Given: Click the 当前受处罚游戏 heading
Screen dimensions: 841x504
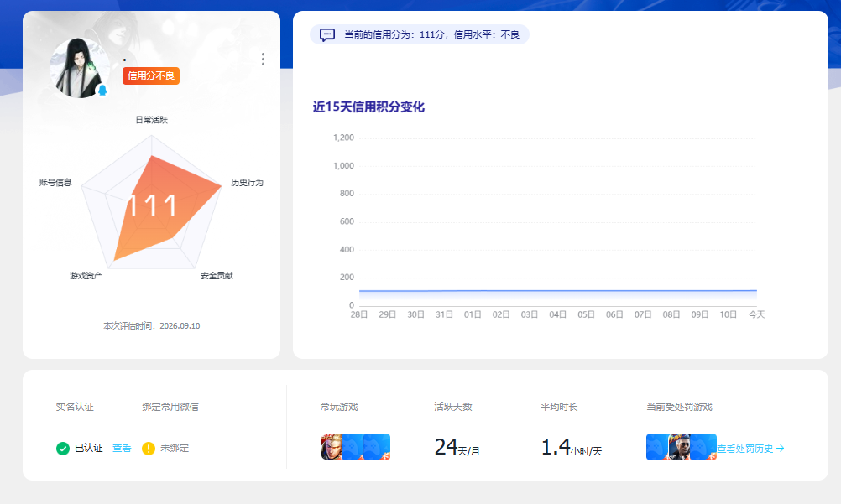Looking at the screenshot, I should point(679,407).
